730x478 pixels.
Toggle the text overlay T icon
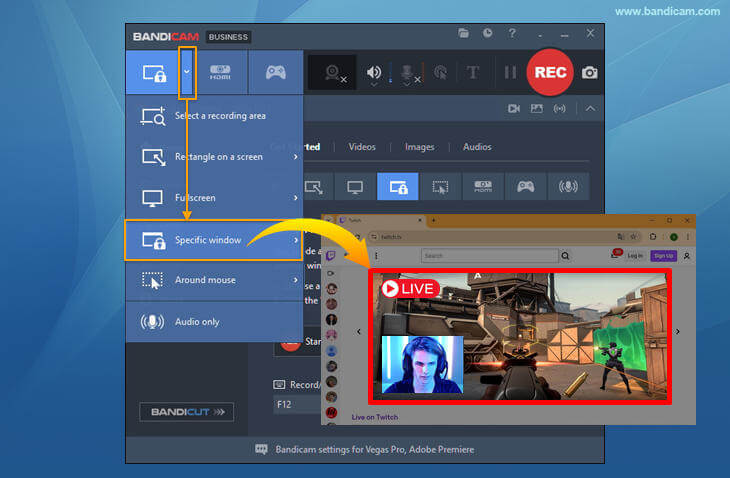pyautogui.click(x=473, y=72)
